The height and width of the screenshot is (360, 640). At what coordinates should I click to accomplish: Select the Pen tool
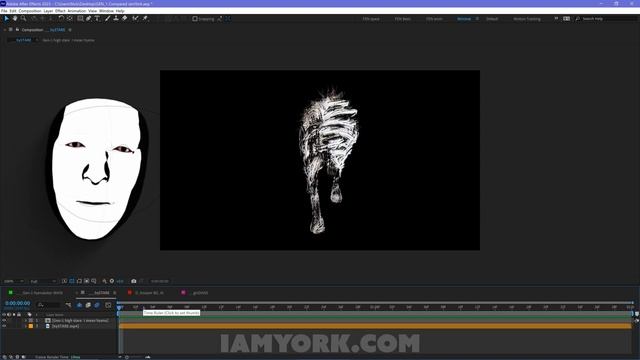coord(89,18)
